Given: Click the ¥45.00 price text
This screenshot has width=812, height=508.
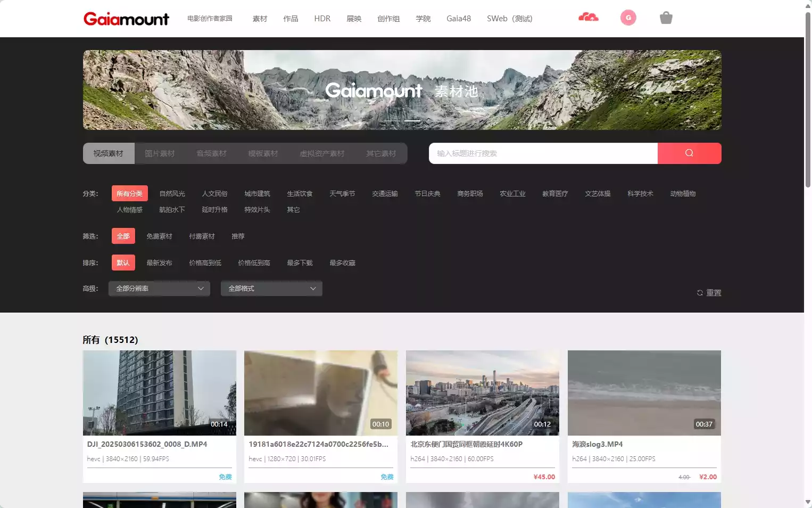Looking at the screenshot, I should pyautogui.click(x=544, y=477).
